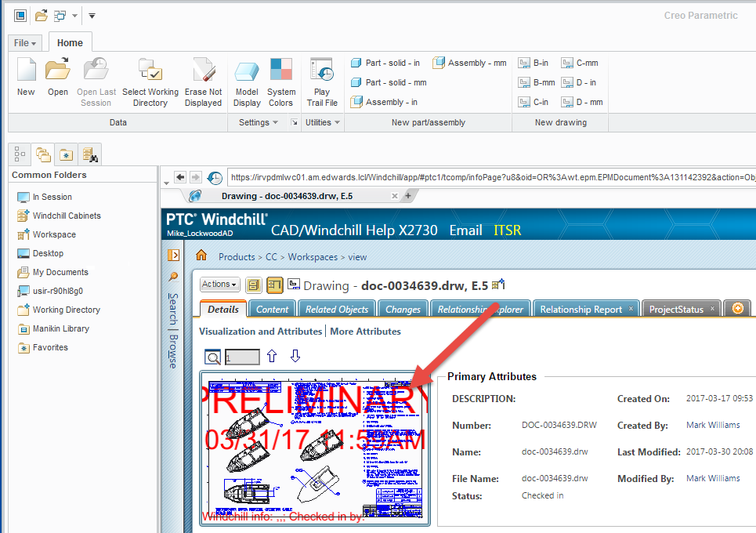The width and height of the screenshot is (756, 533).
Task: Open Favorites folder
Action: coord(42,347)
